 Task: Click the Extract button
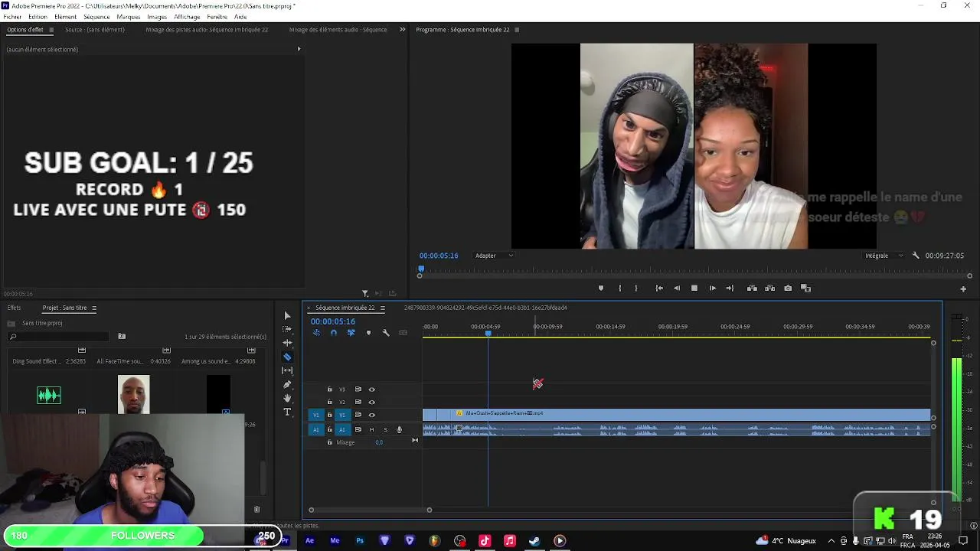[769, 289]
